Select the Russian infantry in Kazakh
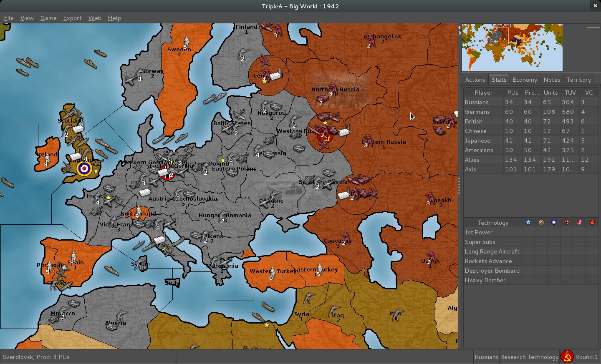601x364 pixels. [x=430, y=198]
